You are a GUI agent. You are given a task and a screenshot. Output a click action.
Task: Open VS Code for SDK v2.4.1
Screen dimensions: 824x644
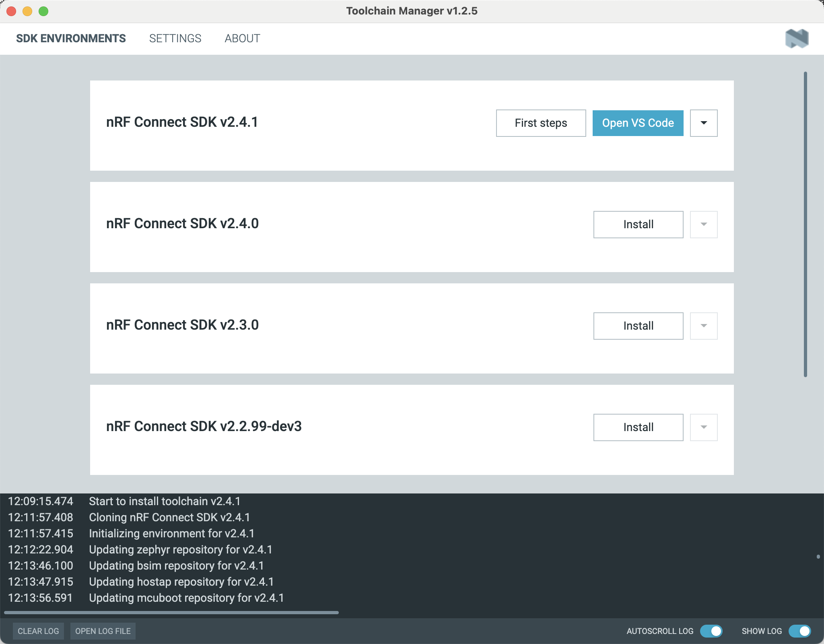638,123
